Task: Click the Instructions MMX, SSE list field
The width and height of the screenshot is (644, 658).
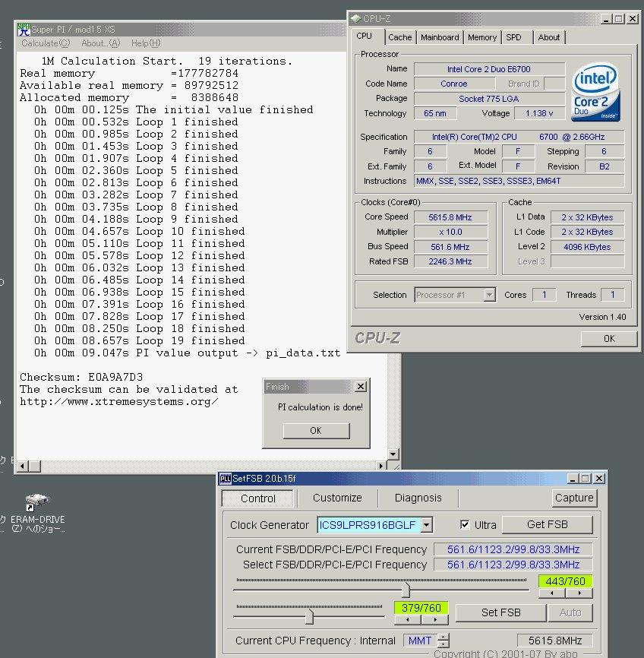Action: 519,182
